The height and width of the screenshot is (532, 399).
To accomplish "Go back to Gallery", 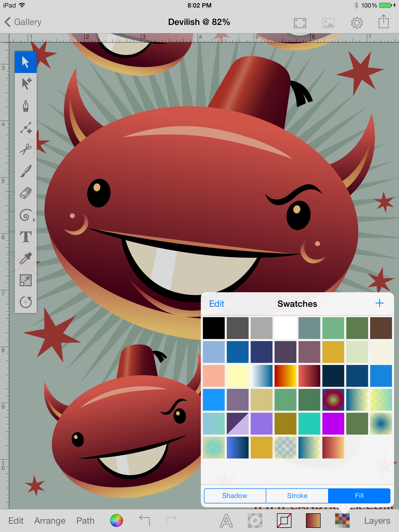I will (23, 22).
